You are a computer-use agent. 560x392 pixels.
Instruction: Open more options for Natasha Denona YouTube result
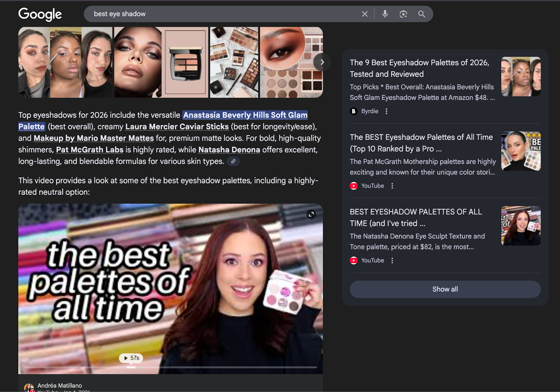click(392, 261)
